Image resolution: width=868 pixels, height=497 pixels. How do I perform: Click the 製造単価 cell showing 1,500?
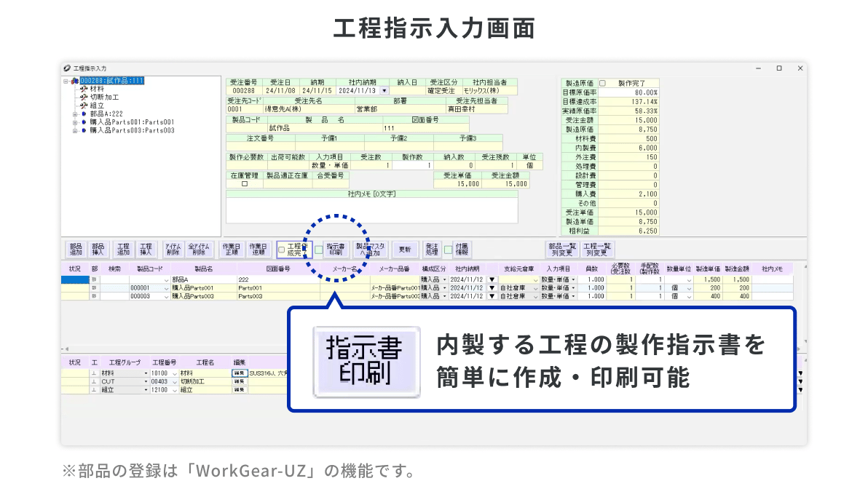coord(709,280)
